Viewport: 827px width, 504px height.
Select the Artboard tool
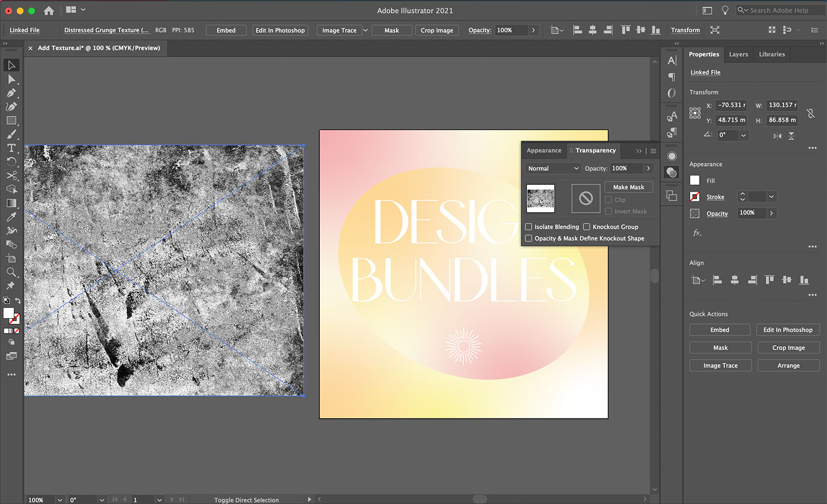coord(11,258)
